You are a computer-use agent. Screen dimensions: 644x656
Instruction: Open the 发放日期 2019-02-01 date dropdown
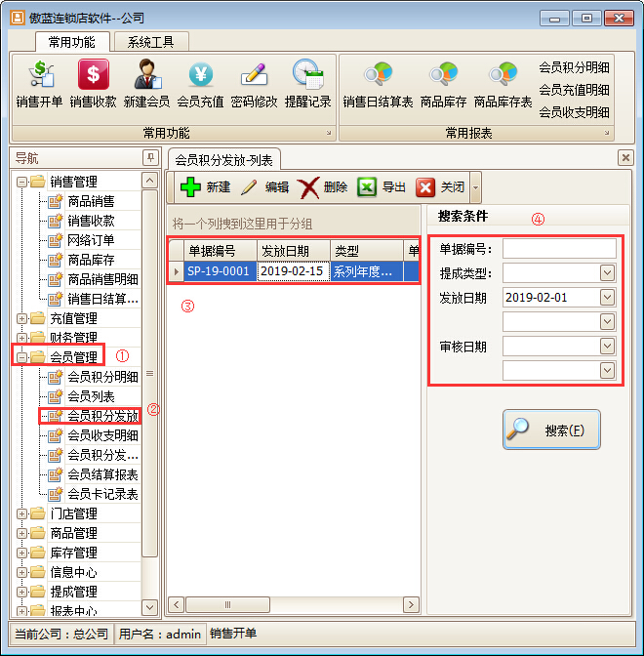(608, 298)
